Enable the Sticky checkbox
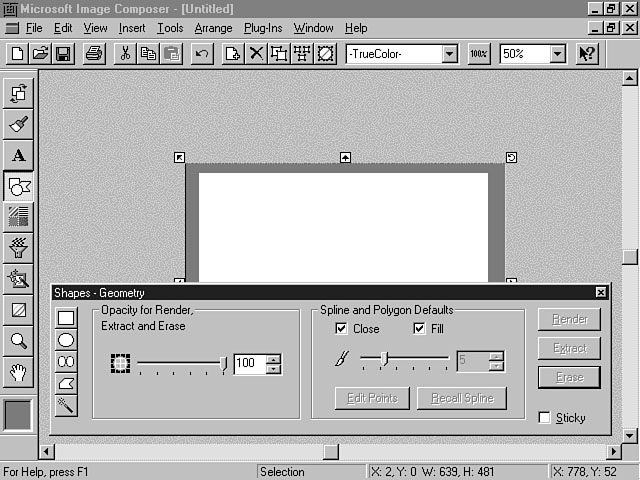 coord(545,418)
